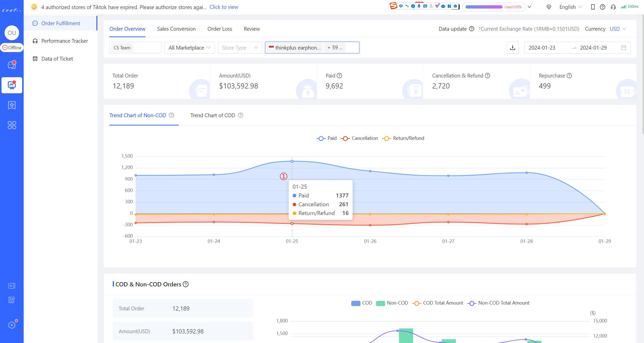644x343 pixels.
Task: Switch to the Order Overview tab
Action: [127, 29]
